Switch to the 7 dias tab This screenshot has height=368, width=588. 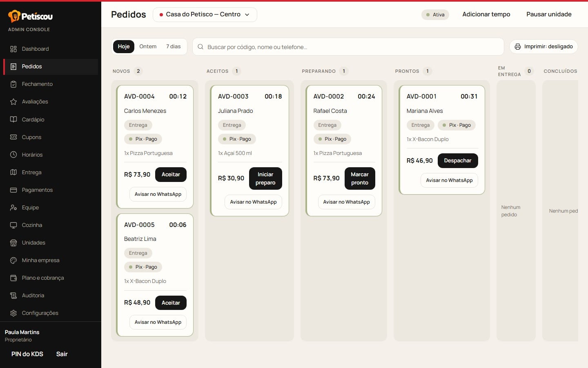coord(174,47)
